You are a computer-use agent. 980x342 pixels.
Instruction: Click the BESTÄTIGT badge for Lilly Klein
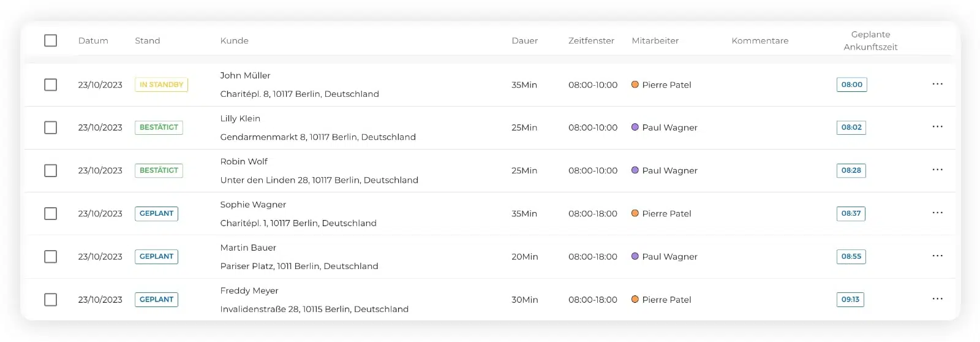click(x=159, y=127)
